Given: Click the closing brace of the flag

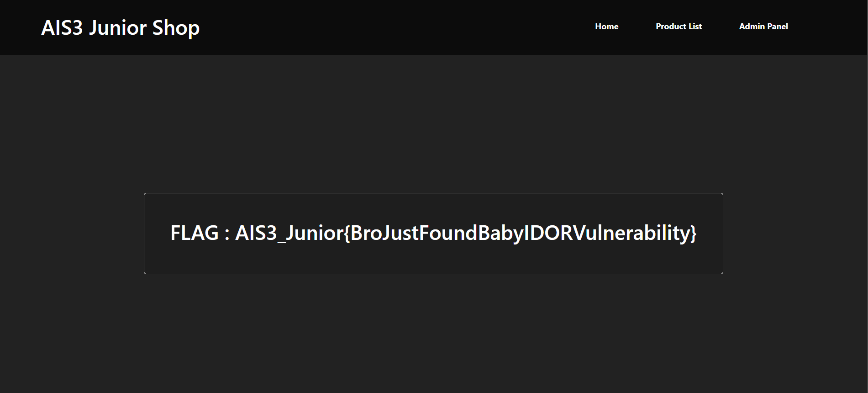Looking at the screenshot, I should click(694, 234).
